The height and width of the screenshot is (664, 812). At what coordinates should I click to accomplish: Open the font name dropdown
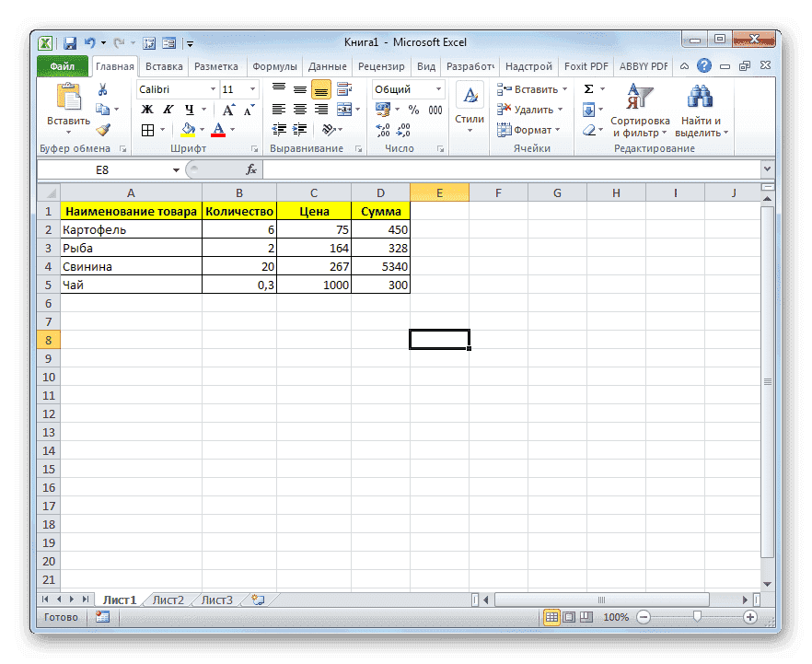point(214,88)
